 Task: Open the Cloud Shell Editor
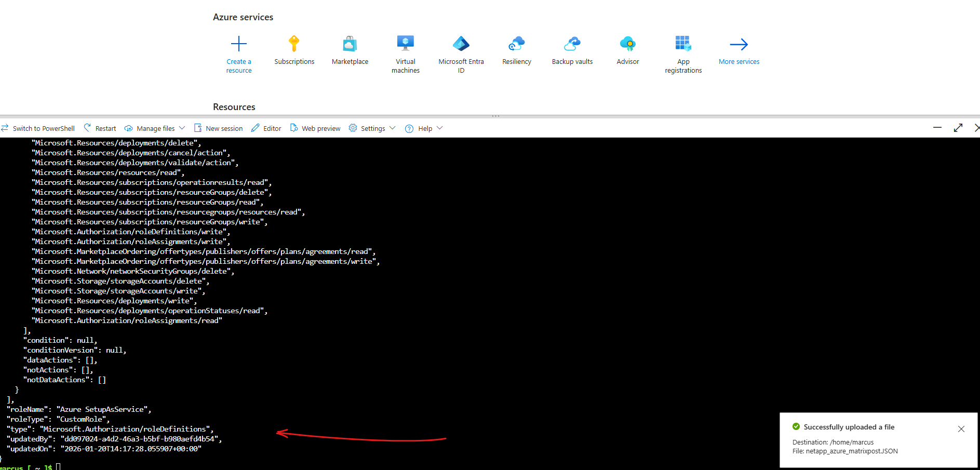(266, 128)
